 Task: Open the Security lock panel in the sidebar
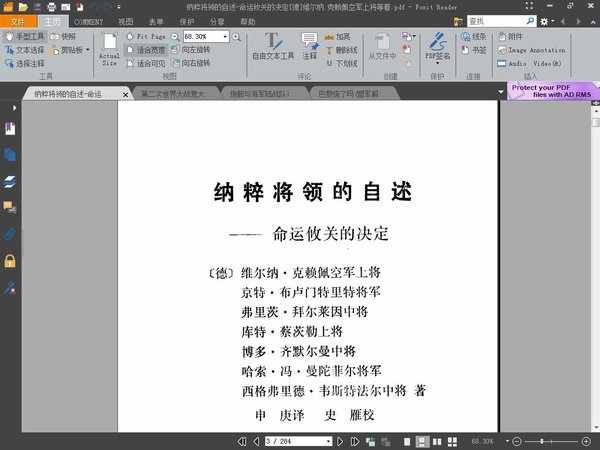click(10, 261)
